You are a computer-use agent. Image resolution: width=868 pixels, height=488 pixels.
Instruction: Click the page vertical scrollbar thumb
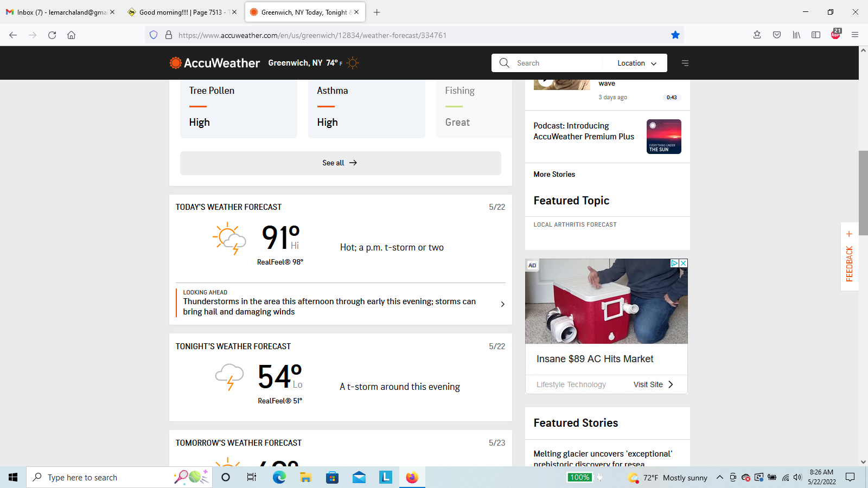click(863, 192)
